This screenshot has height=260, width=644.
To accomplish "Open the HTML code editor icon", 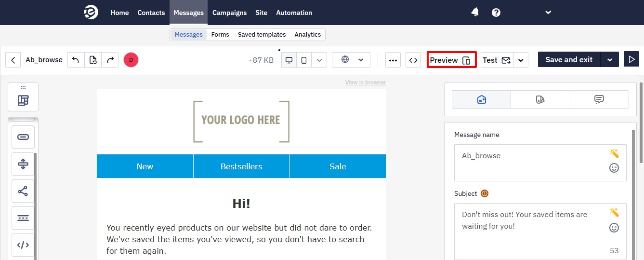I will pos(413,60).
